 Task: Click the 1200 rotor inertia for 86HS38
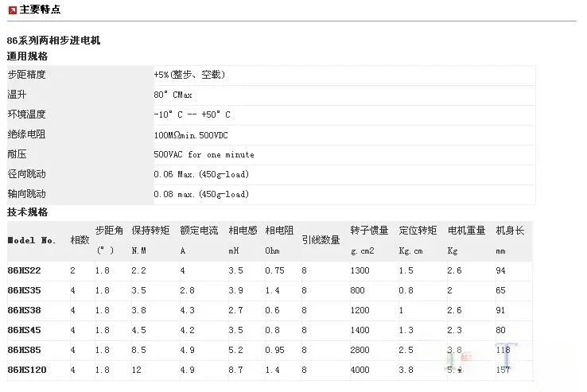point(360,310)
